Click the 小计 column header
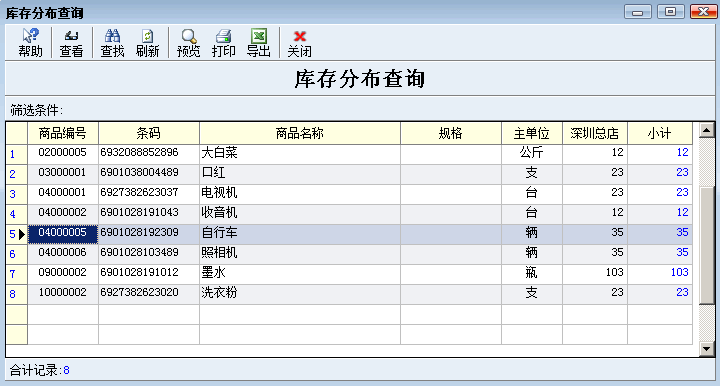720x386 pixels. coord(660,133)
